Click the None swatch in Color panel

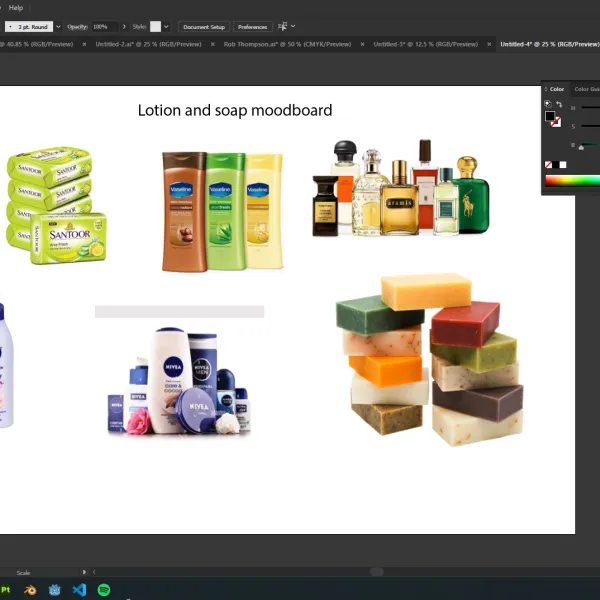coord(548,165)
